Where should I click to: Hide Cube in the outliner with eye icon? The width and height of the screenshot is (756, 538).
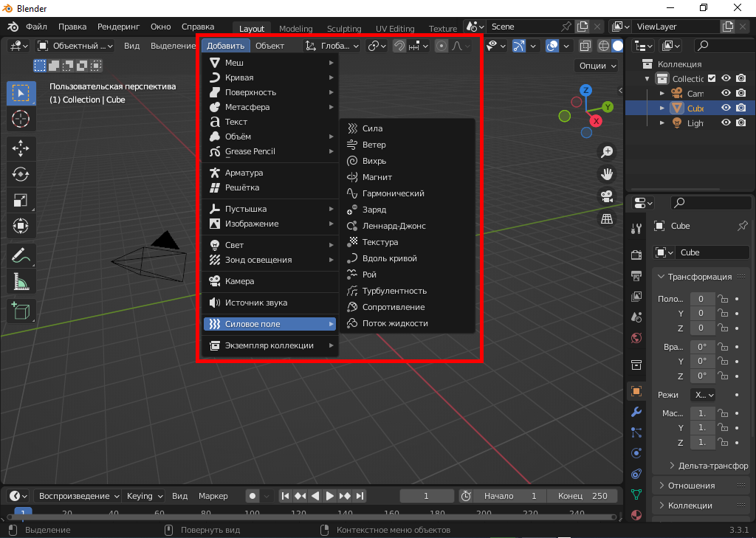click(x=726, y=108)
